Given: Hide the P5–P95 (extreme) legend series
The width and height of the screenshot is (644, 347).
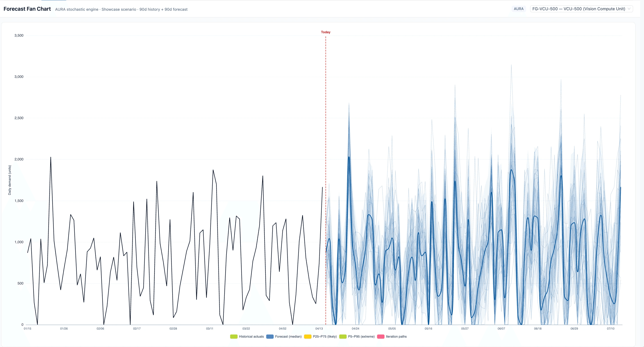Looking at the screenshot, I should (x=361, y=337).
